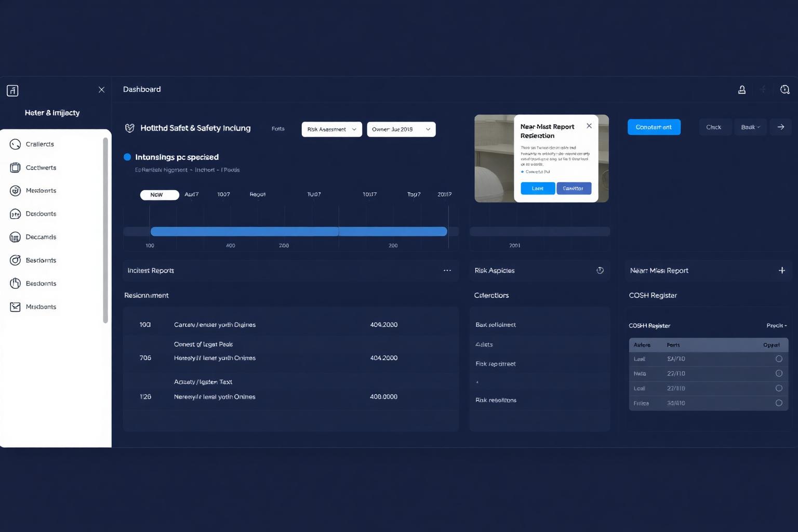Click the Onnest of Lrgat Peals text
The height and width of the screenshot is (532, 798).
pyautogui.click(x=203, y=344)
